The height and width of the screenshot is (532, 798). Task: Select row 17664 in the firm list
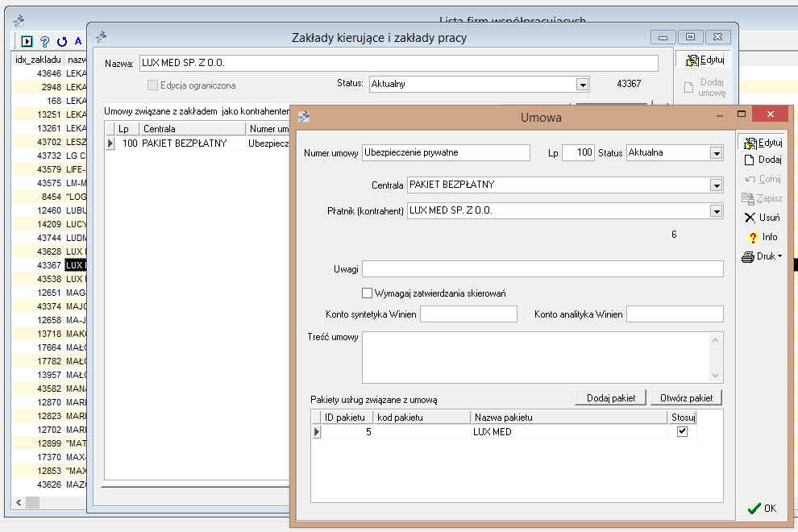tap(49, 347)
